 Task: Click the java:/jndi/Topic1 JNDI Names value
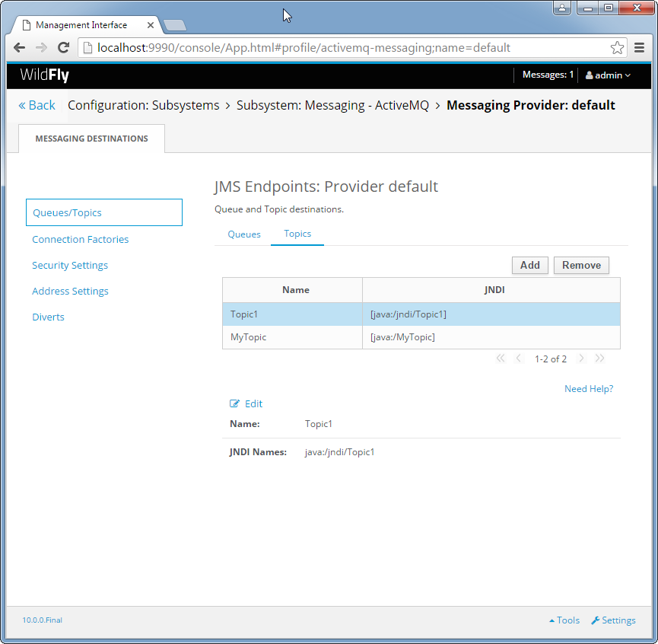pos(339,452)
